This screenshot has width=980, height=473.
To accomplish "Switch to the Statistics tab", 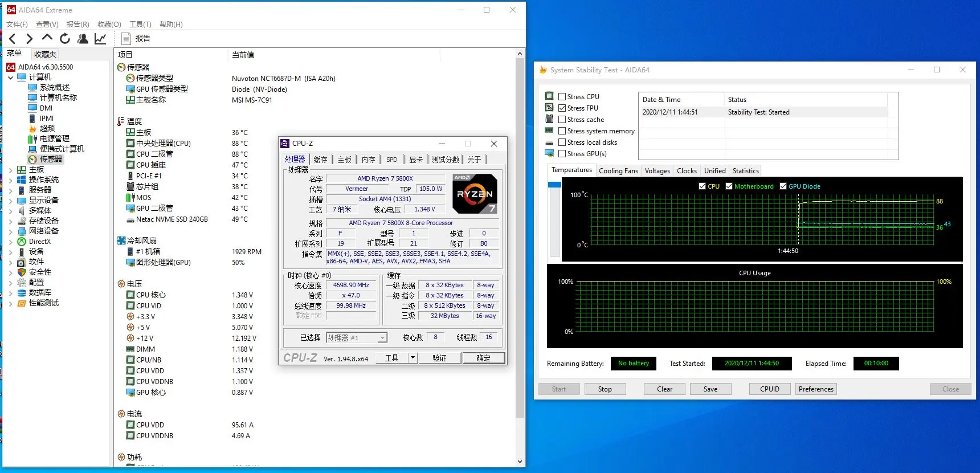I will pos(745,170).
